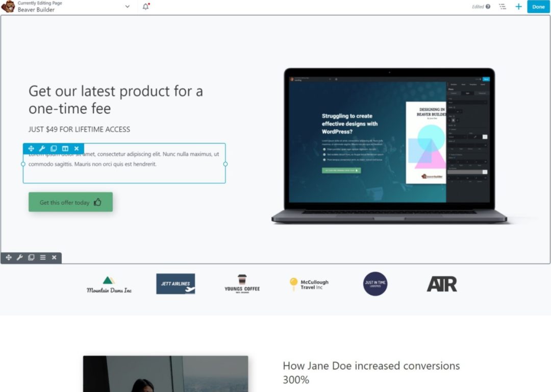Click the Done button

(x=538, y=7)
